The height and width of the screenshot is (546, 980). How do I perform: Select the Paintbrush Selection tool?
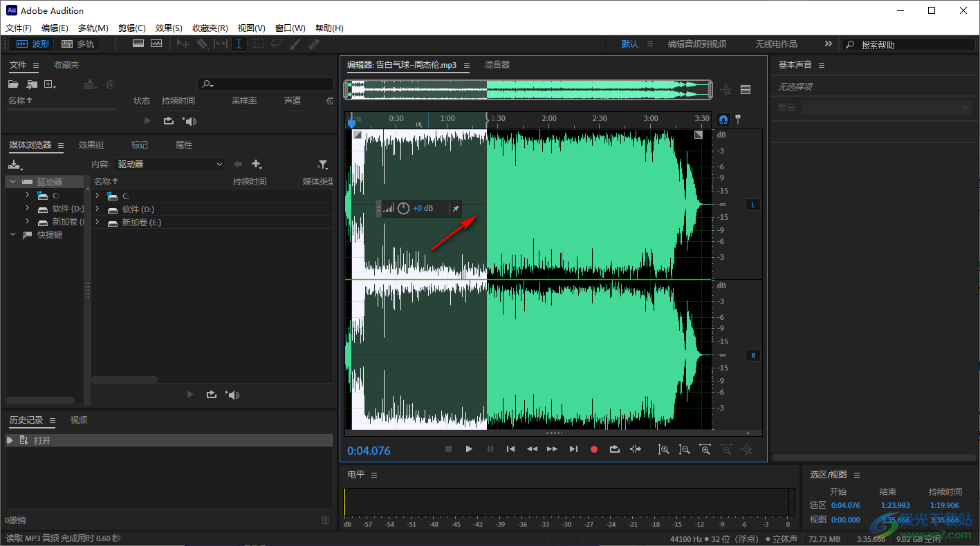[295, 44]
